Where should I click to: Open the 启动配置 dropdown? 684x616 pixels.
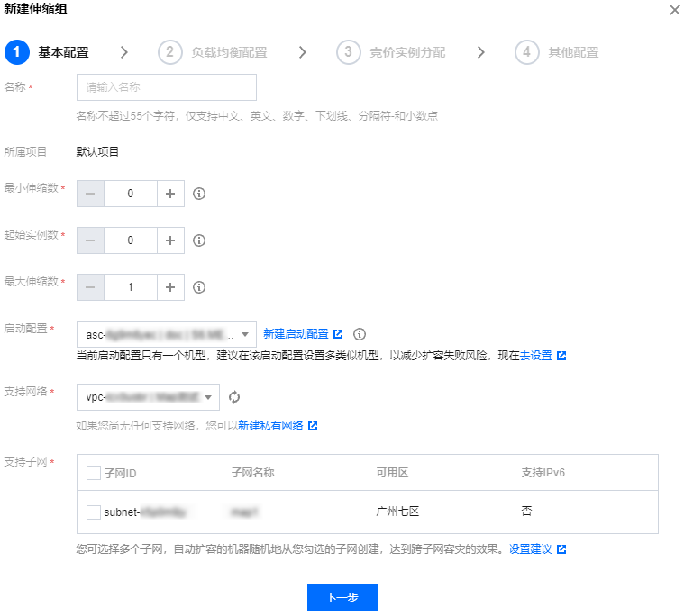click(x=167, y=334)
